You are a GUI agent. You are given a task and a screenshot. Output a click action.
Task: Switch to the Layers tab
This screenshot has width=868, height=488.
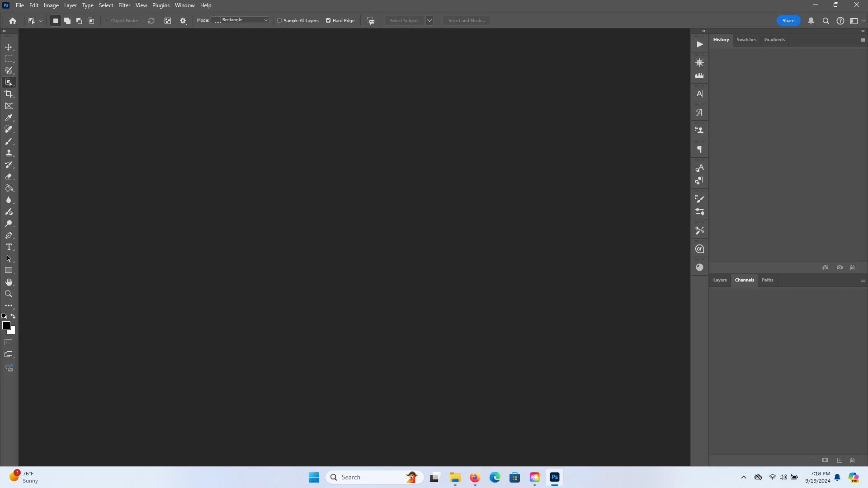tap(720, 280)
